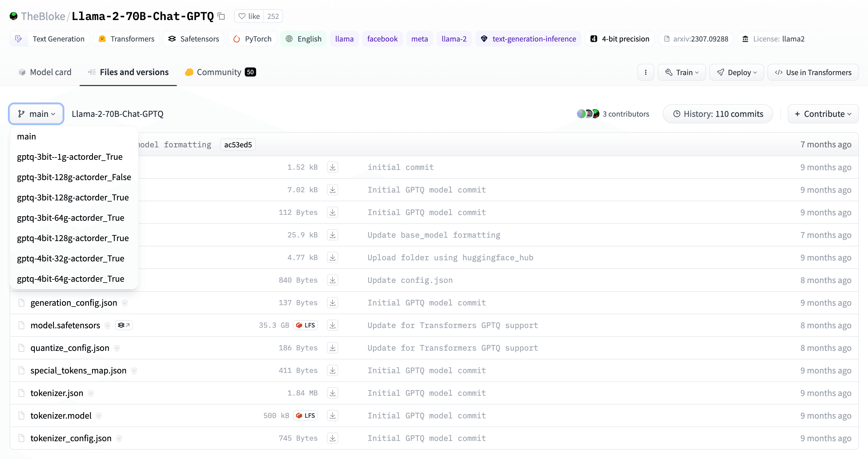This screenshot has height=459, width=868.
Task: Click scan status badge beside generation_config.json
Action: coord(125,303)
